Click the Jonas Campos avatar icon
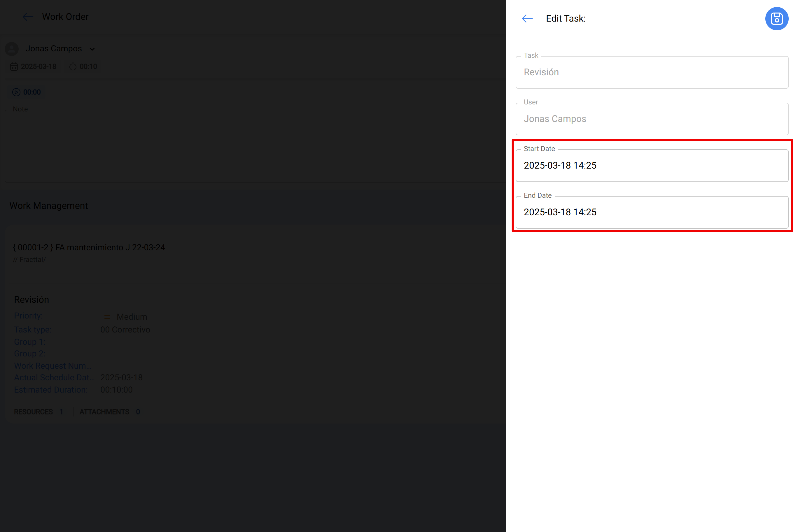The height and width of the screenshot is (532, 798). pyautogui.click(x=12, y=49)
